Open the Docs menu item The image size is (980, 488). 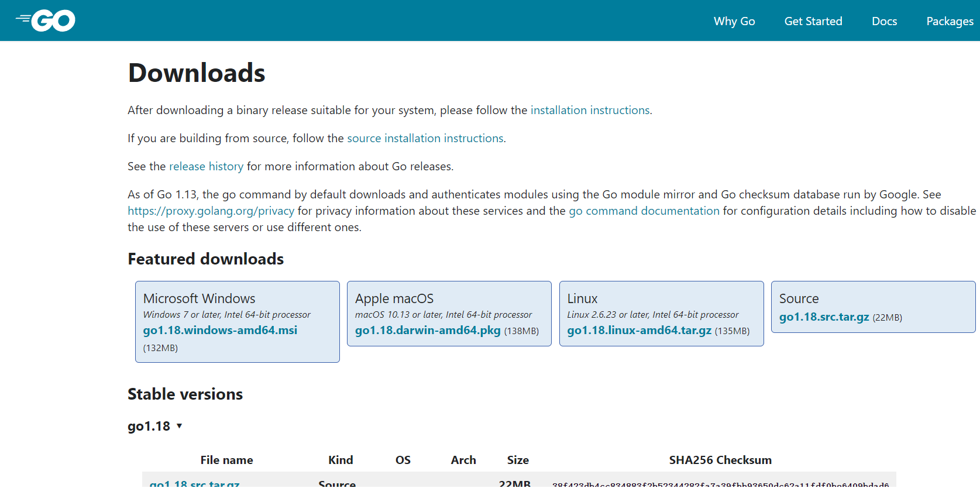[884, 21]
